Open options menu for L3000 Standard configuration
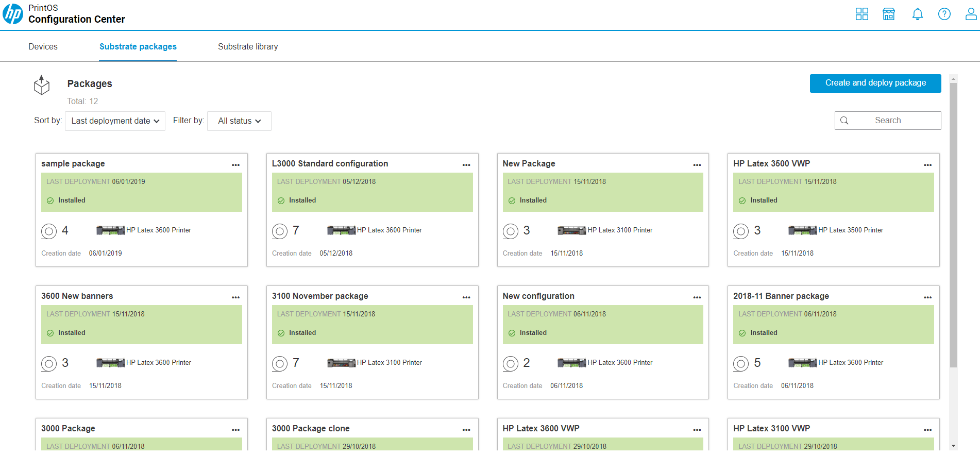Viewport: 980px width, 454px height. coord(466,165)
